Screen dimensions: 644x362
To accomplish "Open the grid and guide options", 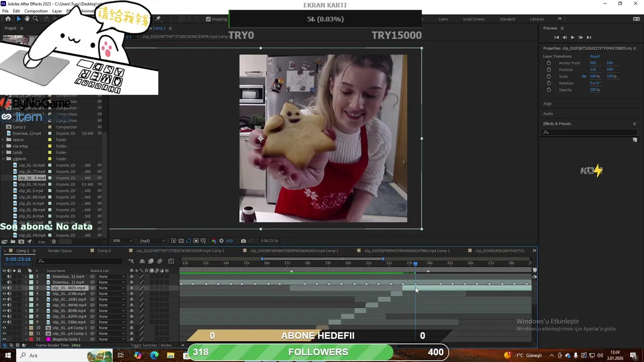I will (203, 241).
